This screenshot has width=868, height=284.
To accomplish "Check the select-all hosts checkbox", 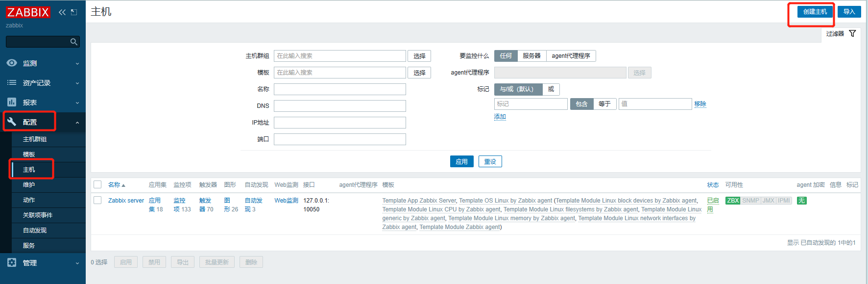I will click(97, 184).
